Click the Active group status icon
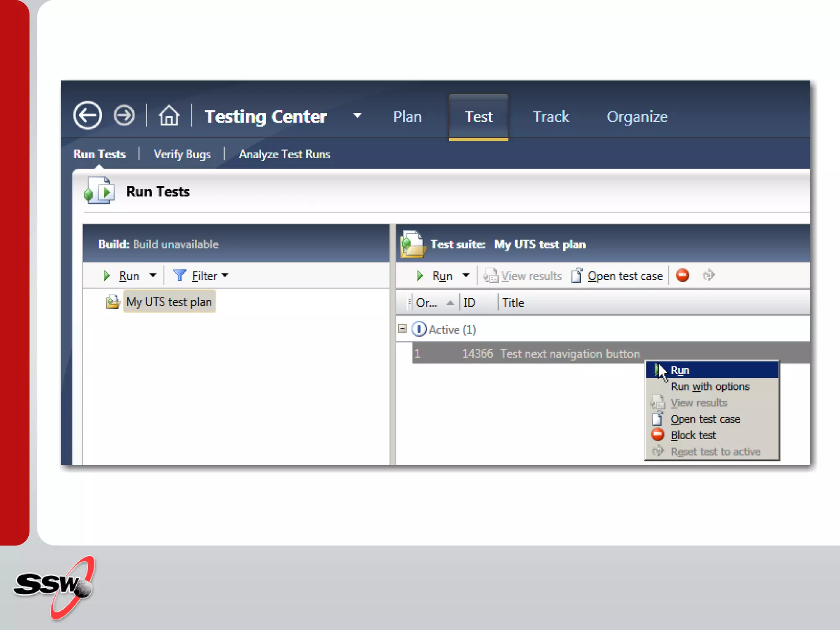Screen dimensions: 840x630 click(x=419, y=329)
